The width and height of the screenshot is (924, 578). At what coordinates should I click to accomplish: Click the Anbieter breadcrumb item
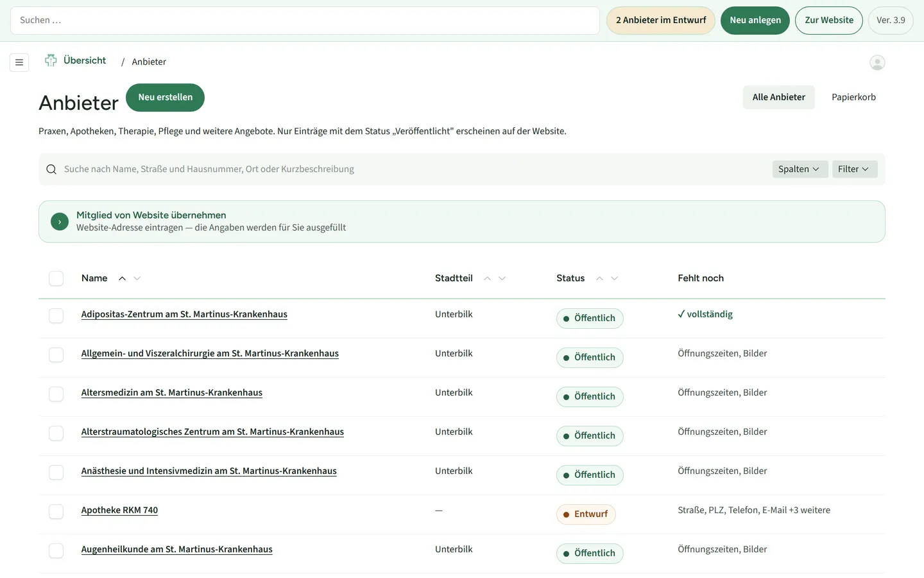[x=149, y=62]
